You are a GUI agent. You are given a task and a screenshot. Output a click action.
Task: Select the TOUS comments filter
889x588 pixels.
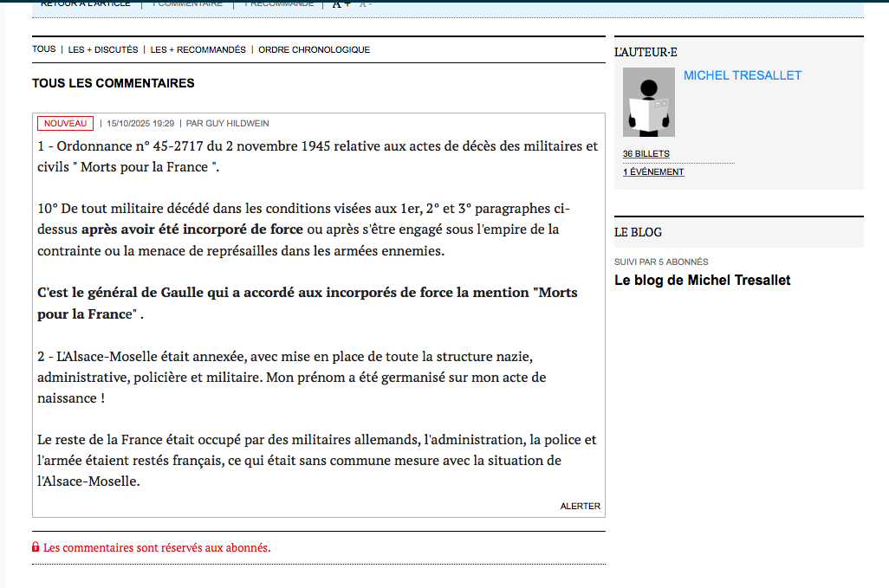point(44,49)
